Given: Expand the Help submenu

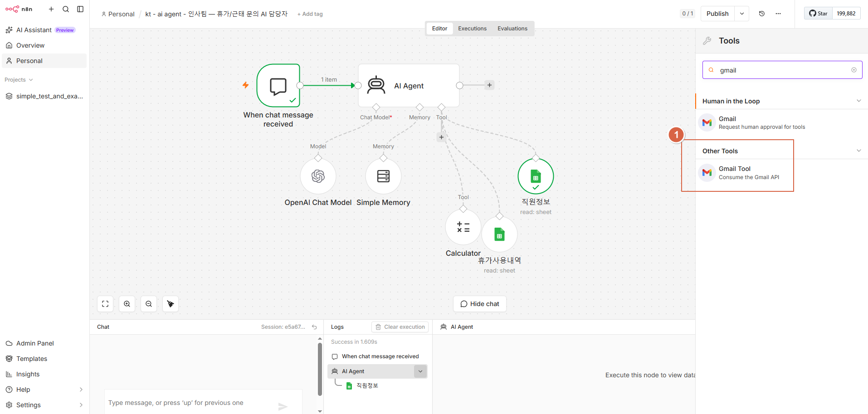Looking at the screenshot, I should click(x=81, y=390).
